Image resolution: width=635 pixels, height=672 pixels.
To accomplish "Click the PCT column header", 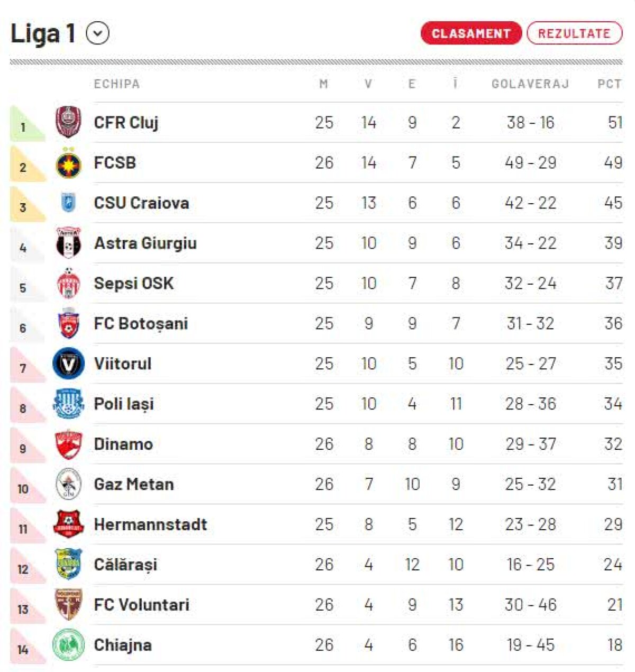I will [609, 84].
